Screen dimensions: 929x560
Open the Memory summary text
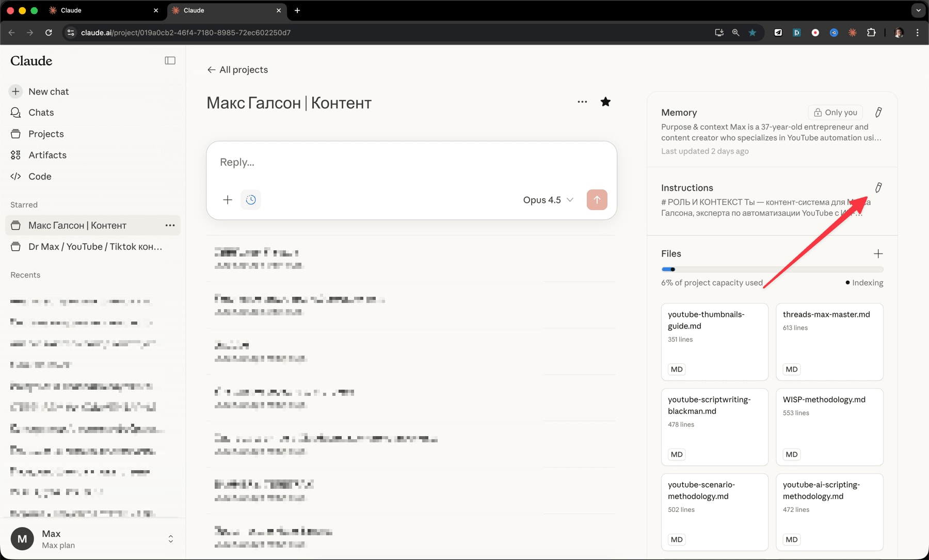[x=771, y=132]
